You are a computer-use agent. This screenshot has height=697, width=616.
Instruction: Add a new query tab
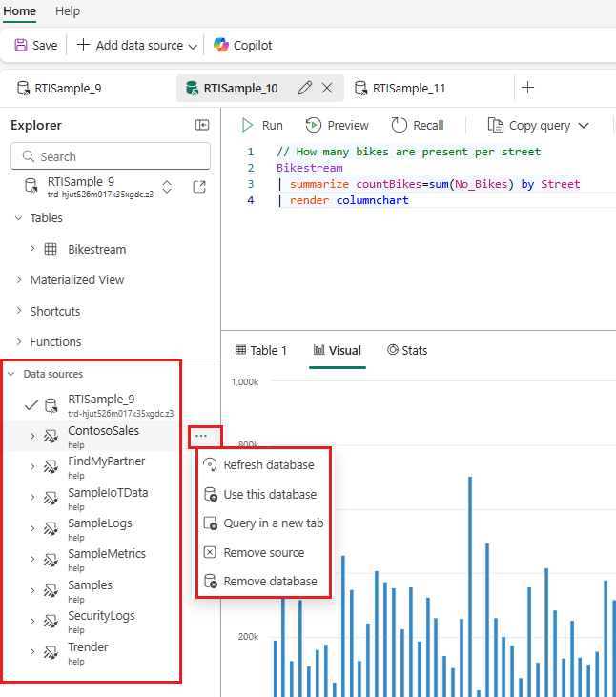[527, 88]
